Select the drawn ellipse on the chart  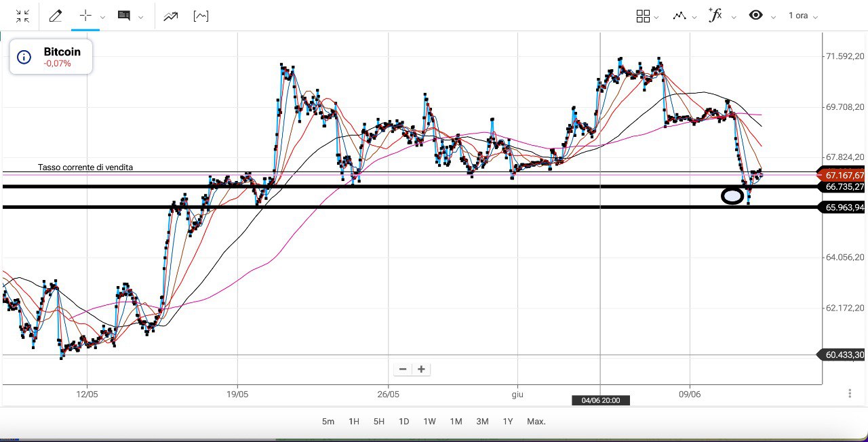pos(732,197)
